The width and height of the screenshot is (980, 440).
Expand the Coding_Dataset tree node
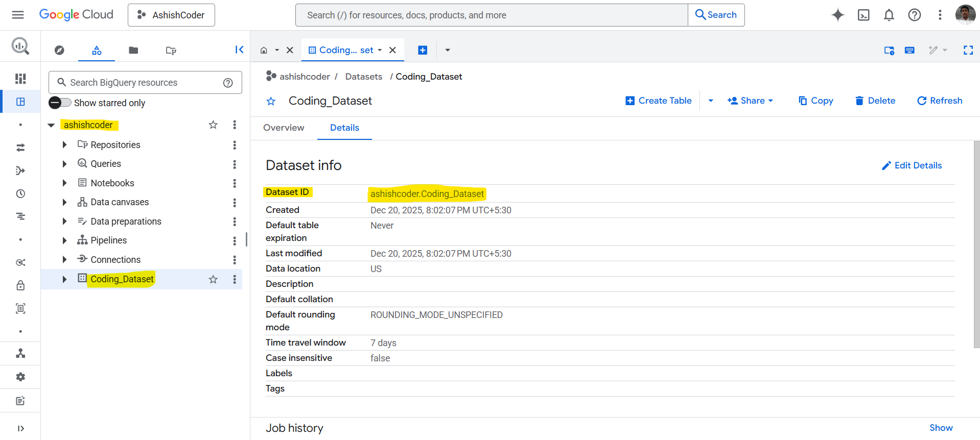pyautogui.click(x=64, y=279)
